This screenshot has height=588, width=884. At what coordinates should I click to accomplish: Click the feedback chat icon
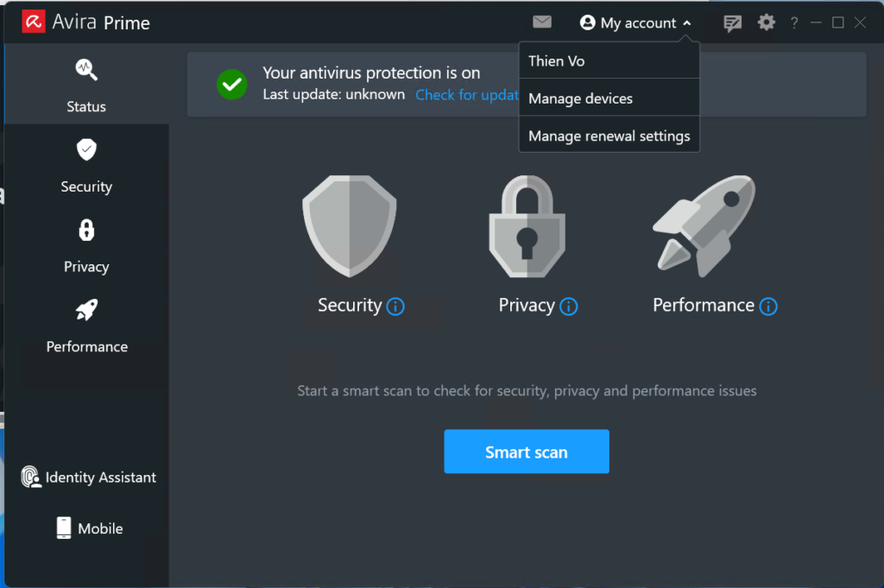coord(732,23)
